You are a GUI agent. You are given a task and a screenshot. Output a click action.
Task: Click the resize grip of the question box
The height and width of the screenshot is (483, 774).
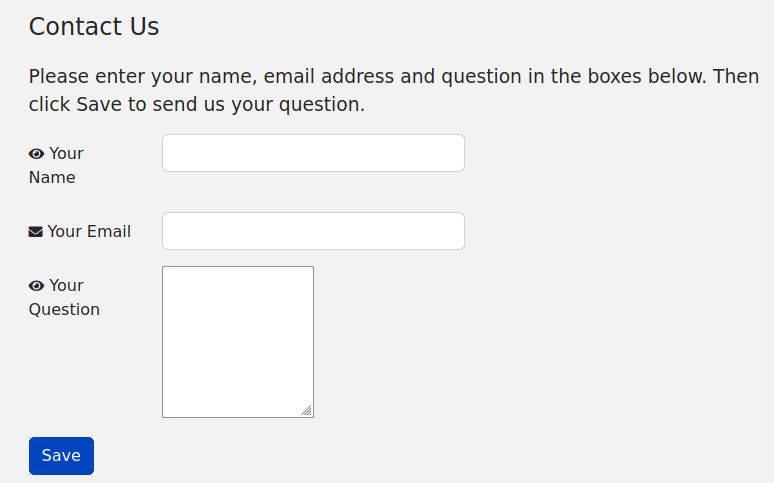point(307,410)
